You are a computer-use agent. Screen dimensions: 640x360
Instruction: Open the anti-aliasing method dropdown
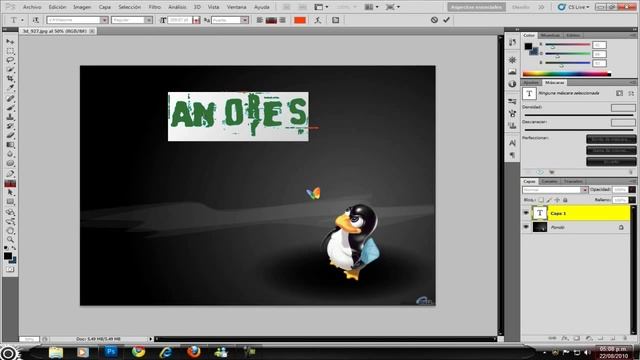pyautogui.click(x=245, y=20)
